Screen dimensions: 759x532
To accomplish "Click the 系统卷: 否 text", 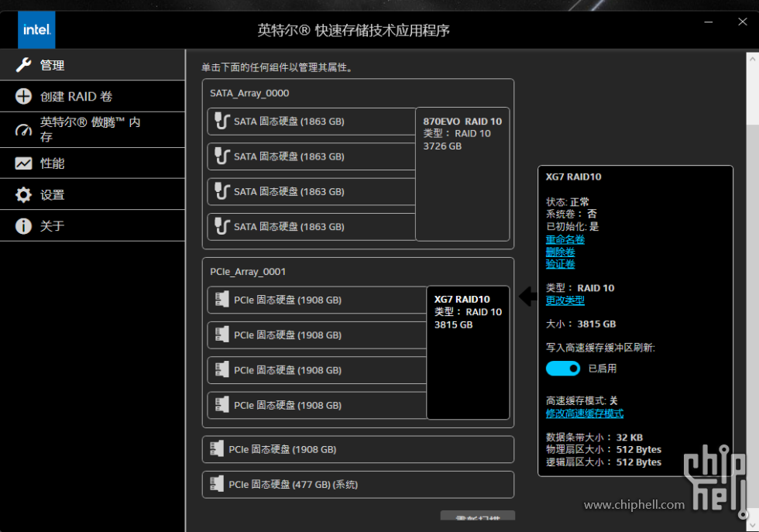I will [x=572, y=214].
